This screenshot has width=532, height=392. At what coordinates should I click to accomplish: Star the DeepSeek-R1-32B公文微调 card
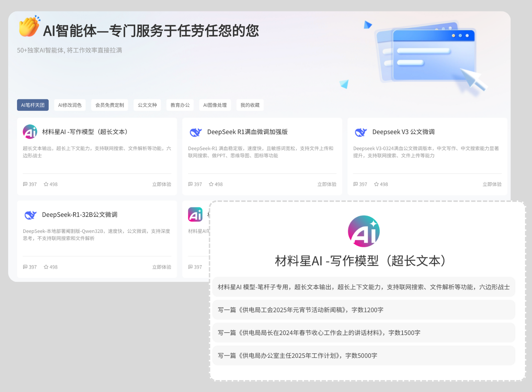pyautogui.click(x=46, y=267)
